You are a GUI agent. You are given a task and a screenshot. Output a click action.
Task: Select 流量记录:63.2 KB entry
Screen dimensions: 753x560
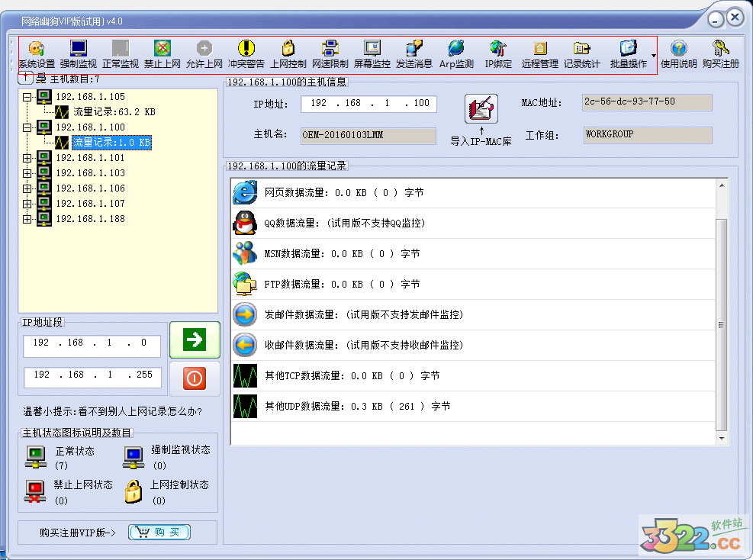(x=114, y=112)
